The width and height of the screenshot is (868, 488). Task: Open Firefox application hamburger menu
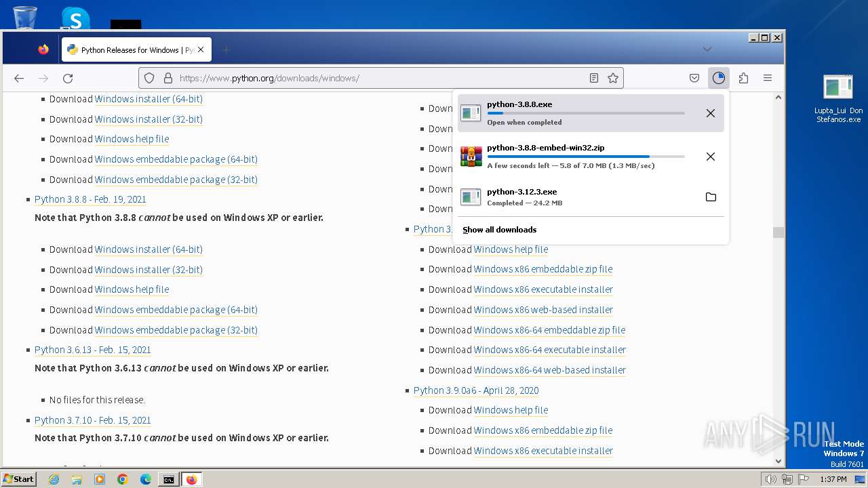point(768,78)
